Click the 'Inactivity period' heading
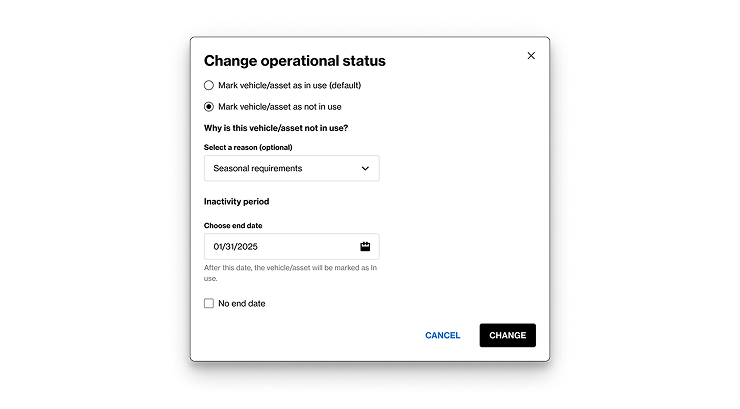This screenshot has width=740, height=409. coord(236,201)
